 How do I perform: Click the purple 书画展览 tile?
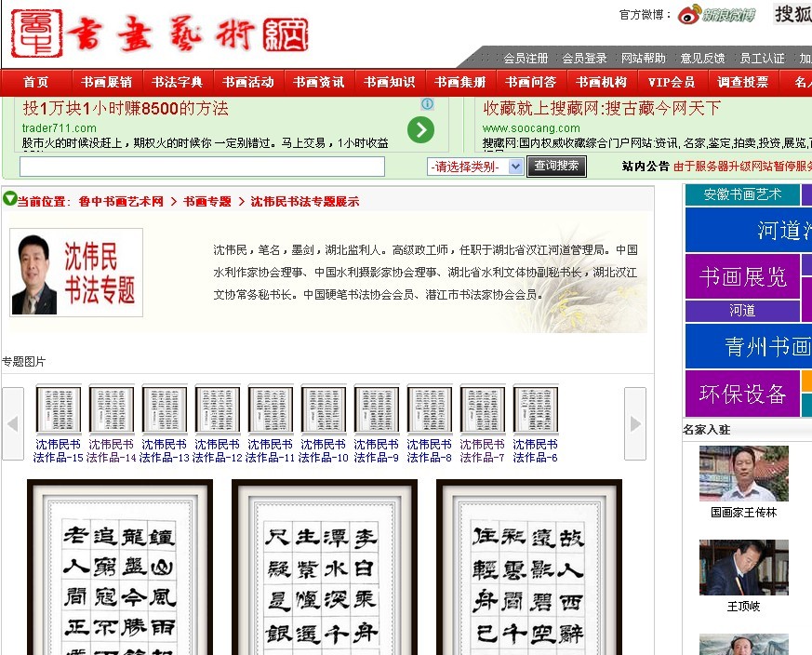pyautogui.click(x=742, y=276)
